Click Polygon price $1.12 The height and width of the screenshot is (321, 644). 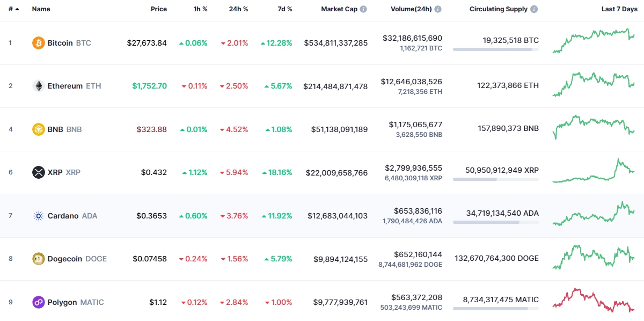pyautogui.click(x=158, y=302)
